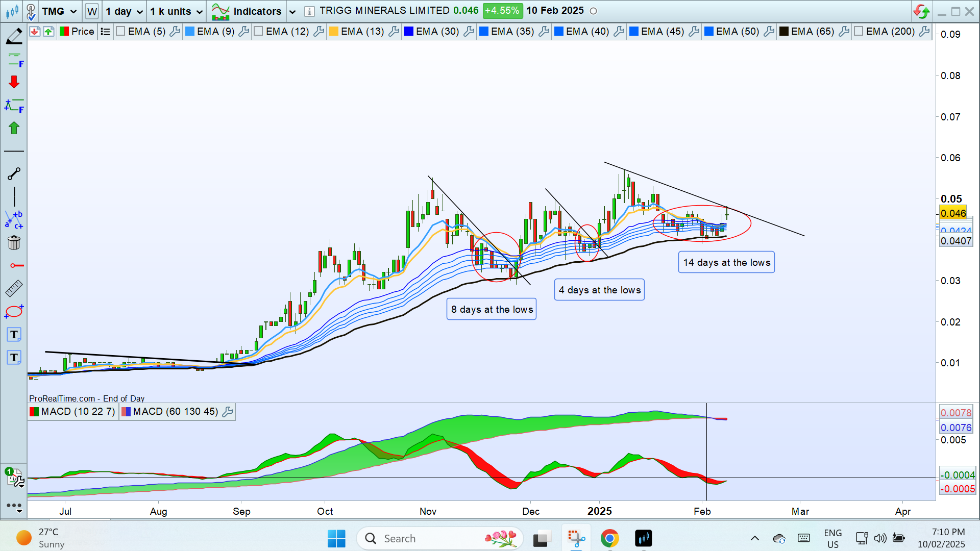
Task: Click the 0.046 current price label
Action: (x=953, y=213)
